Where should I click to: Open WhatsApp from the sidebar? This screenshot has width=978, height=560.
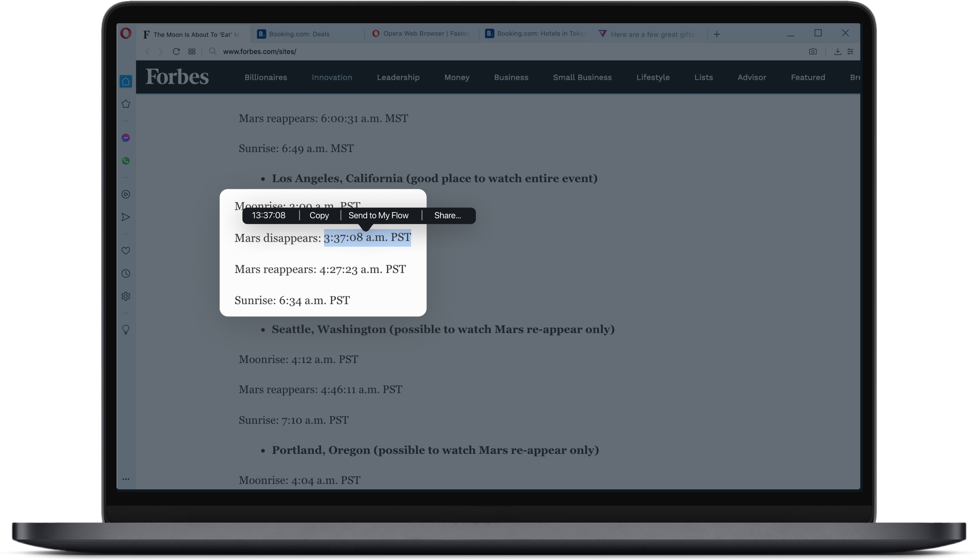(126, 161)
